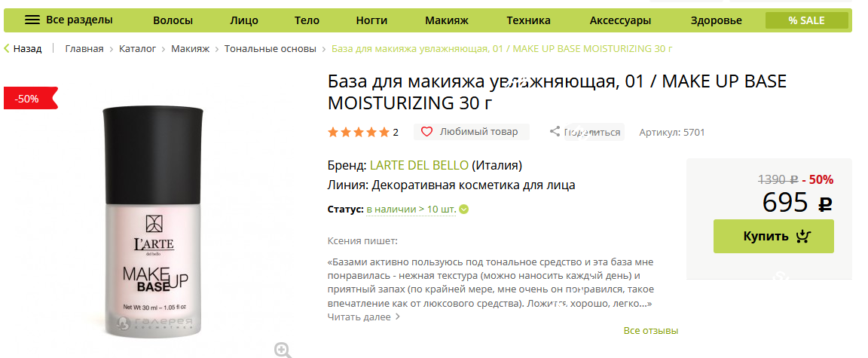Click the cart icon in Купить button
Viewport: 868px width, 358px height.
(x=803, y=236)
